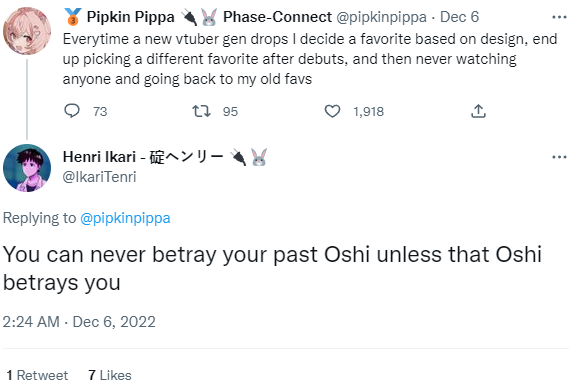
Task: Click the 95 retweets count
Action: click(x=230, y=111)
